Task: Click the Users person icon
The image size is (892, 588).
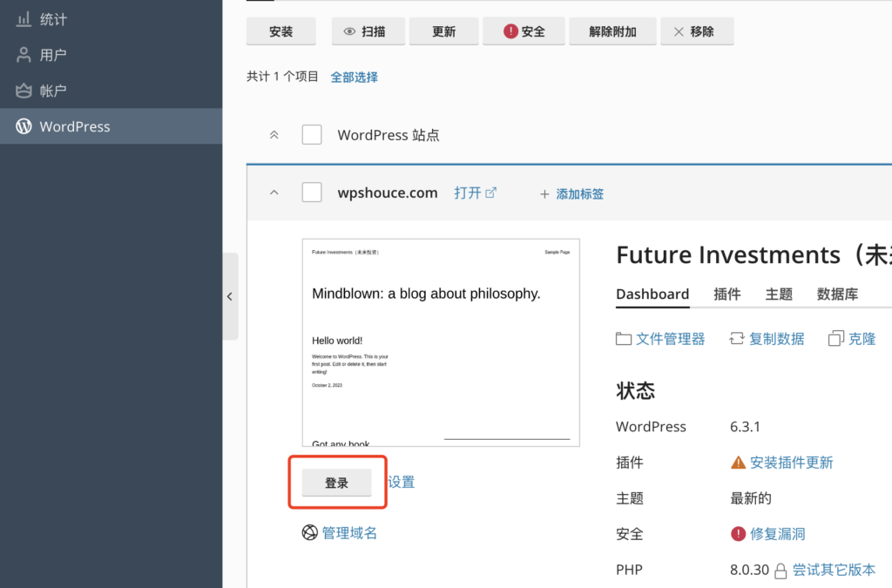Action: coord(24,55)
